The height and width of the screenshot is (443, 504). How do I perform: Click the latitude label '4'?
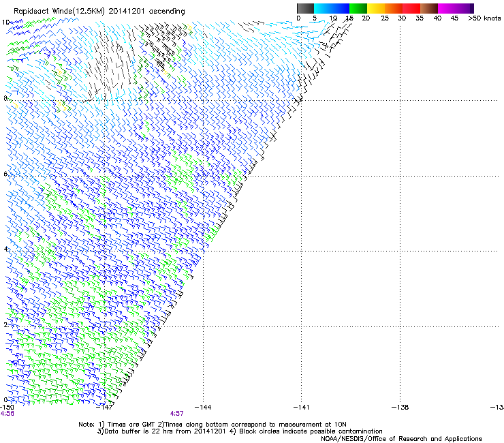5,249
